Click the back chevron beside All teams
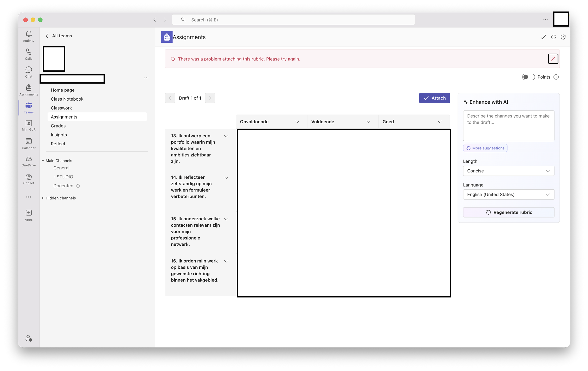588x371 pixels. [x=47, y=36]
